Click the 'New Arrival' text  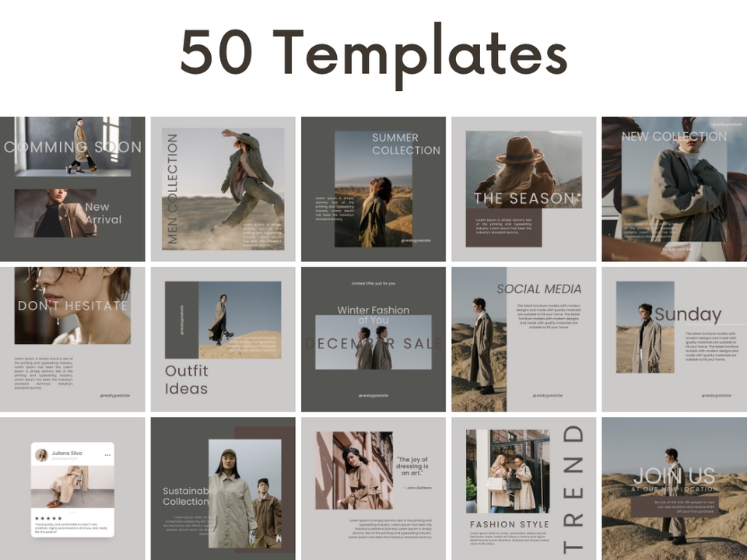103,213
